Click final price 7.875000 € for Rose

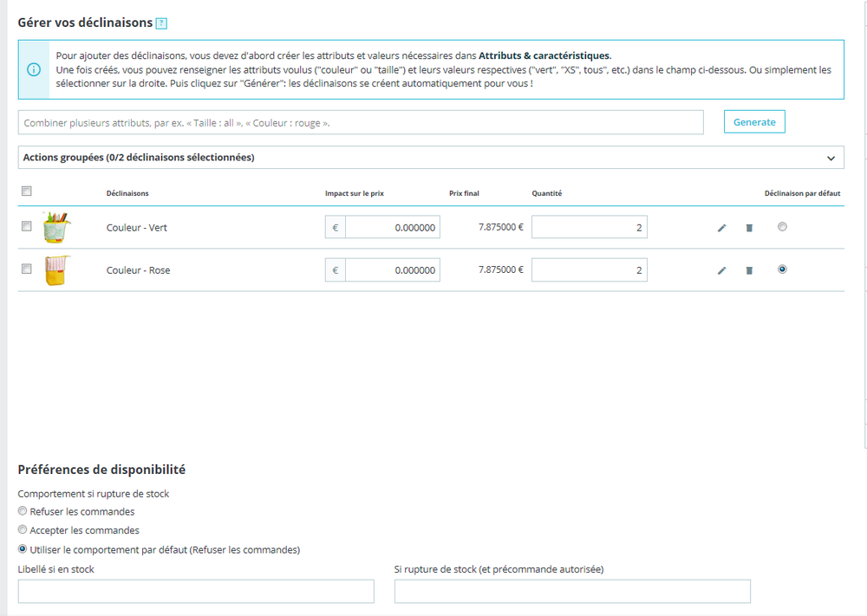501,269
